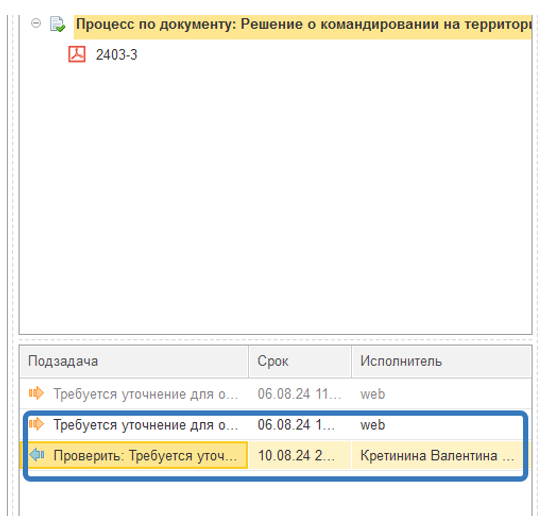Sort by the Срок column header

(300, 361)
